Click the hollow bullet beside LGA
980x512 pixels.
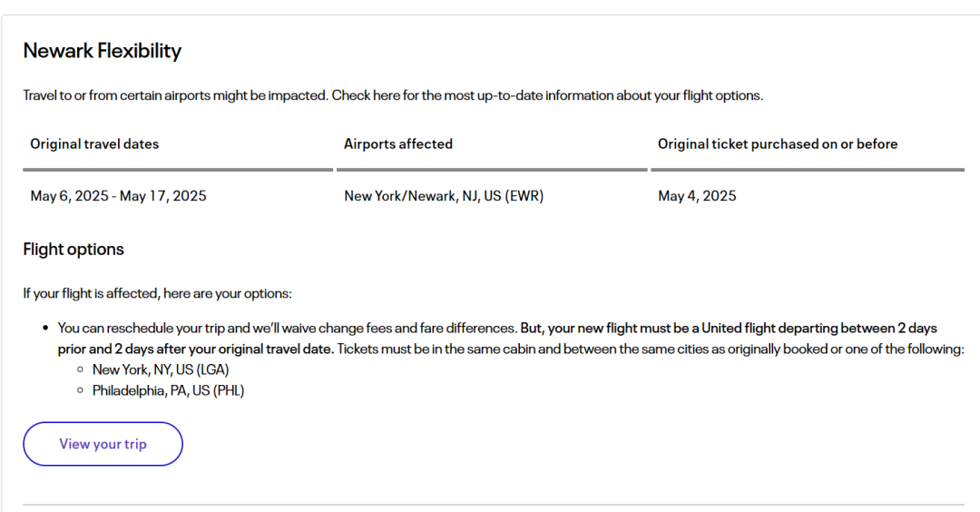point(81,369)
